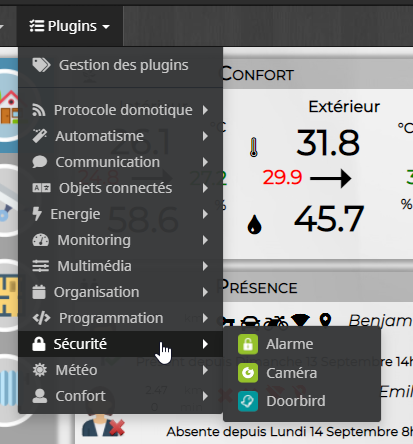
Task: Click the sun icon beside Météo
Action: [x=40, y=370]
